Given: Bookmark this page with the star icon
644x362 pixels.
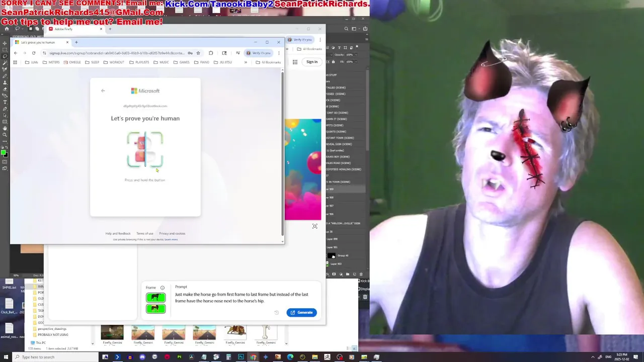Looking at the screenshot, I should point(198,53).
